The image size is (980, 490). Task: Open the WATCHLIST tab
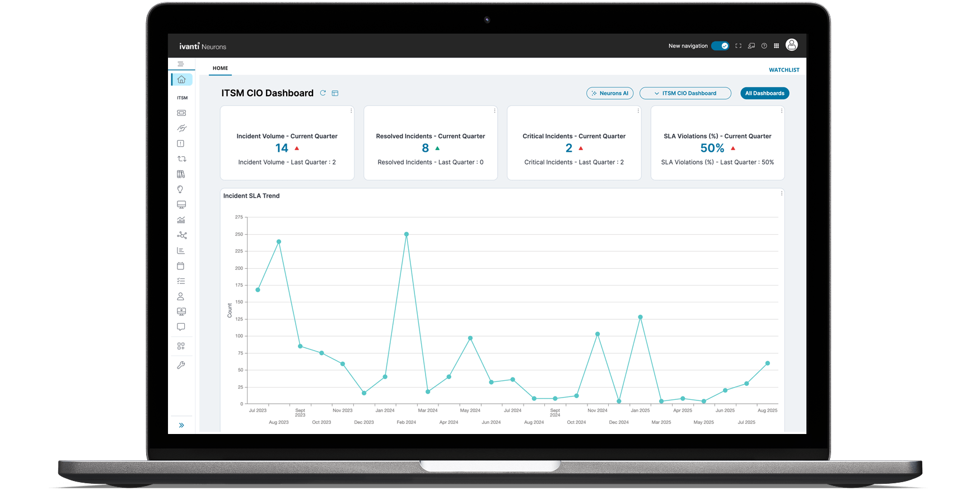784,70
